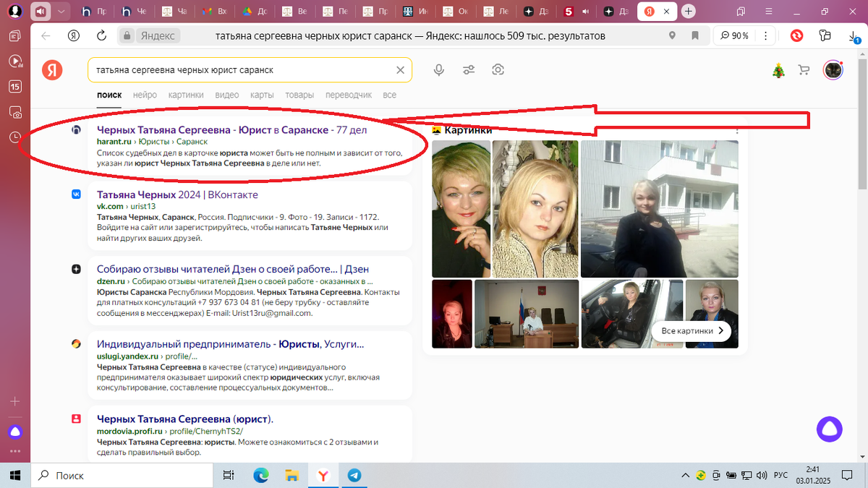The image size is (868, 488).
Task: Open File Explorer from the taskbar
Action: tap(292, 475)
